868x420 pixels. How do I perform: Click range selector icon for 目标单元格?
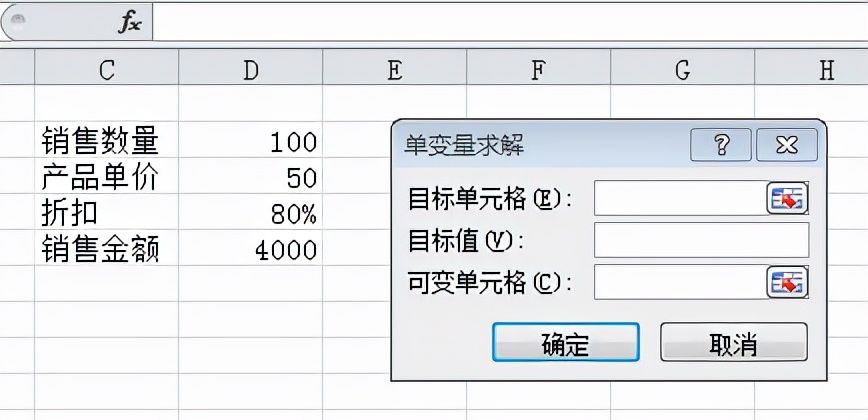[x=787, y=198]
